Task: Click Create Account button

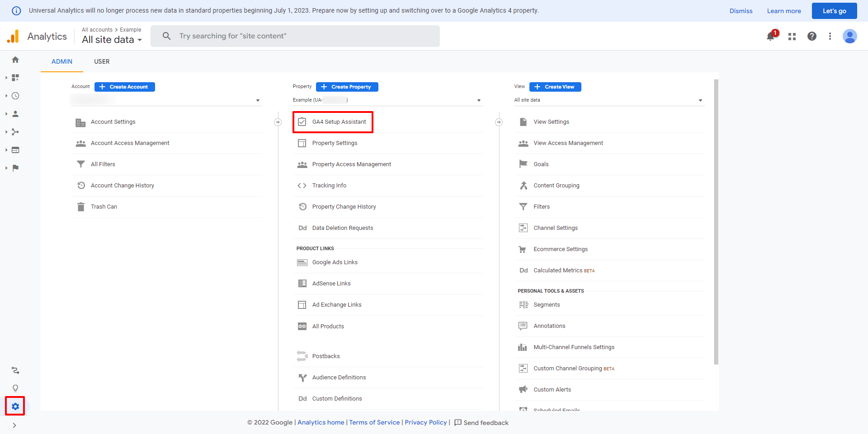Action: click(125, 87)
